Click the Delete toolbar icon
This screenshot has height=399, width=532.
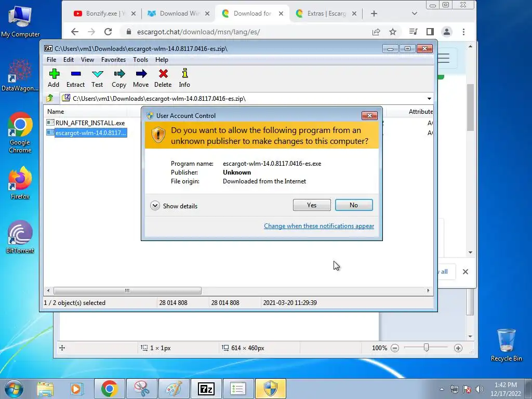pos(163,78)
